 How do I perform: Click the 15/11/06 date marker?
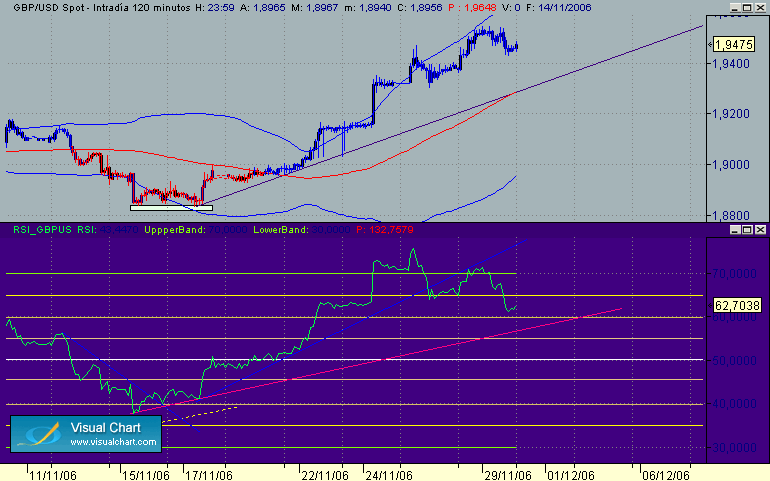tap(145, 475)
